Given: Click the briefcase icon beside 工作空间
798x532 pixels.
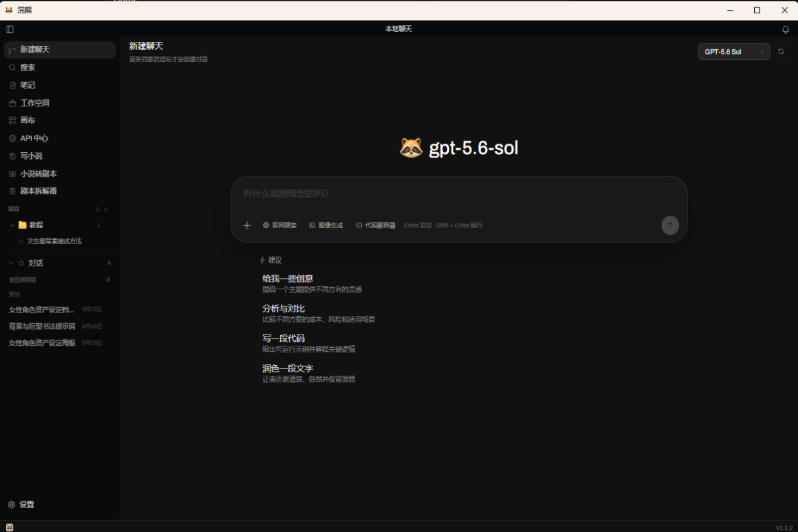Looking at the screenshot, I should [13, 103].
